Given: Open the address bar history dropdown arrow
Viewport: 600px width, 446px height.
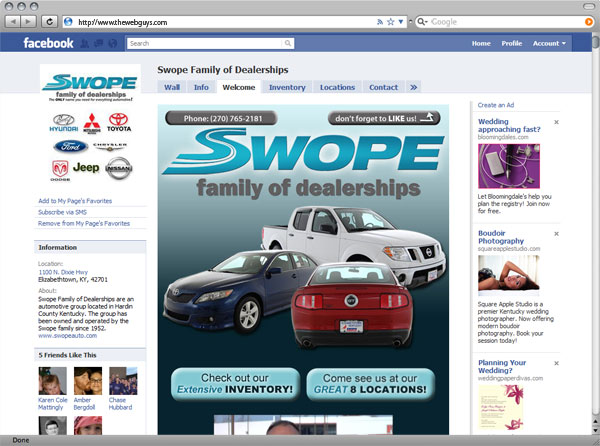Looking at the screenshot, I should point(401,22).
